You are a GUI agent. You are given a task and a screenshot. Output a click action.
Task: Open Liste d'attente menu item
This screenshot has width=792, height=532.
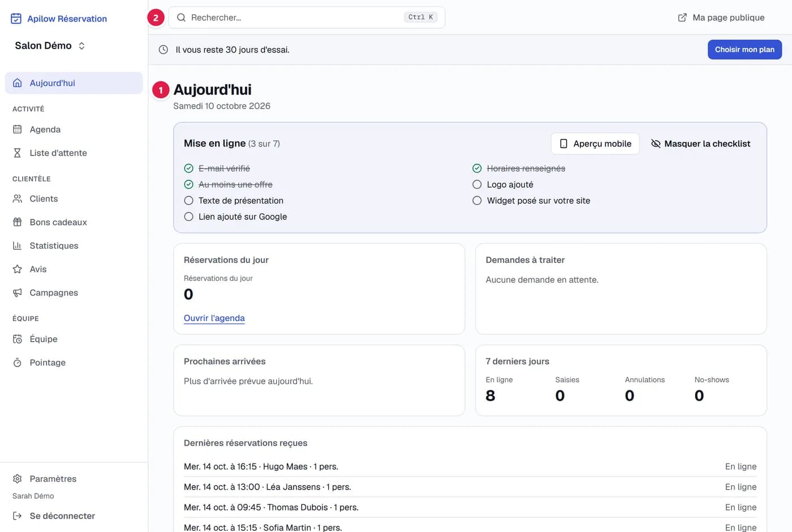pos(74,153)
